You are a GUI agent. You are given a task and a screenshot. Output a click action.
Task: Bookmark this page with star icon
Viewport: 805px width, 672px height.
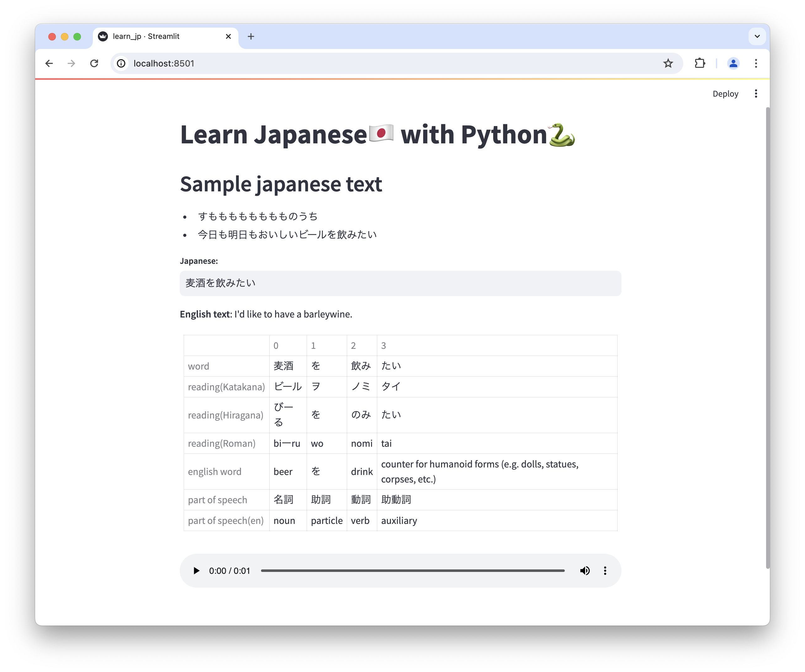coord(668,63)
